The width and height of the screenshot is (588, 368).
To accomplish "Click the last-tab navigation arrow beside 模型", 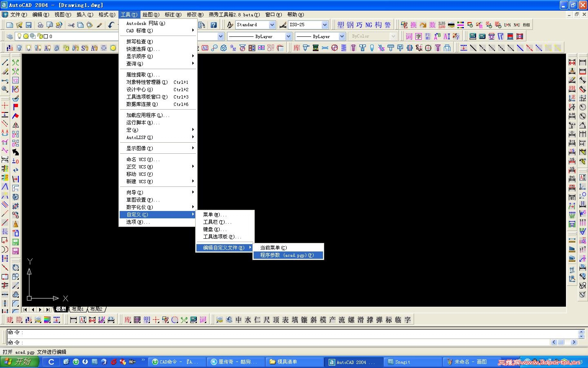I will (x=48, y=310).
